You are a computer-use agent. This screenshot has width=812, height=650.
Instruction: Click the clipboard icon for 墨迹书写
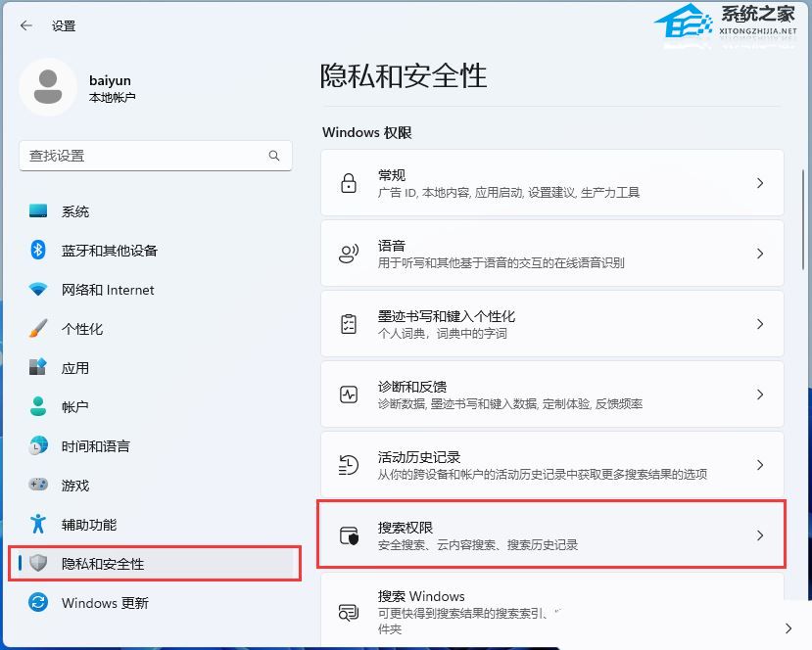(x=349, y=324)
